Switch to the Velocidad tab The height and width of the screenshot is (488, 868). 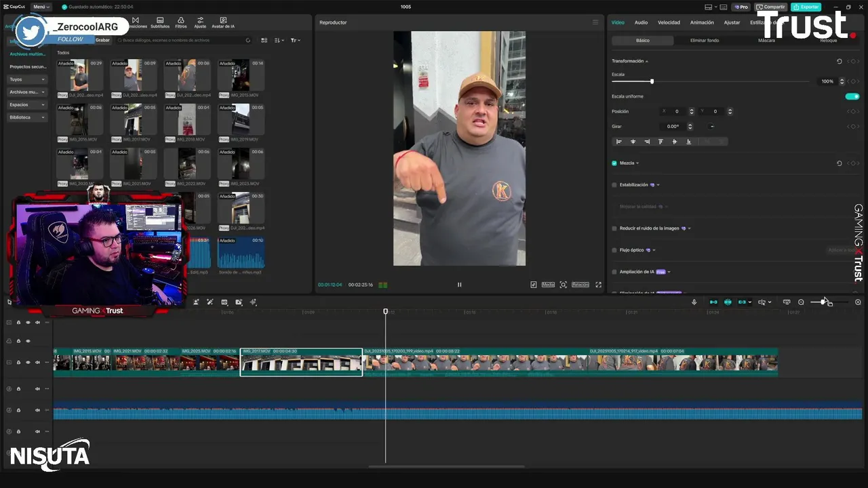(669, 22)
